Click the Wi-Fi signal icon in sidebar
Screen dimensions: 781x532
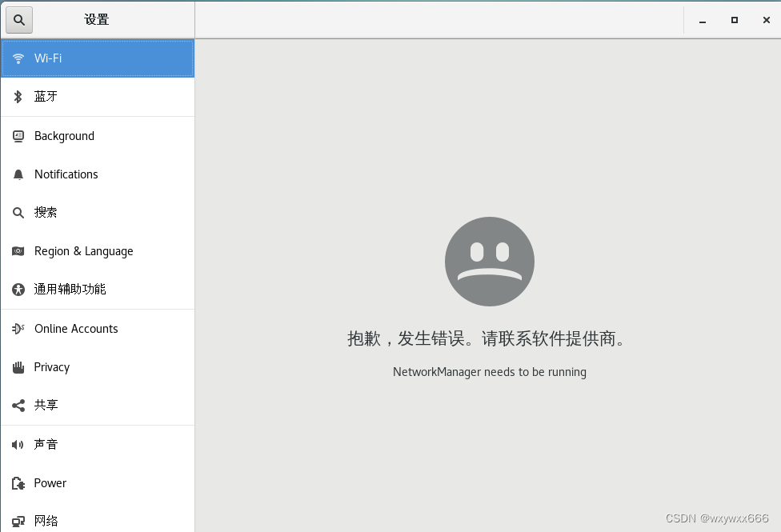pyautogui.click(x=18, y=58)
